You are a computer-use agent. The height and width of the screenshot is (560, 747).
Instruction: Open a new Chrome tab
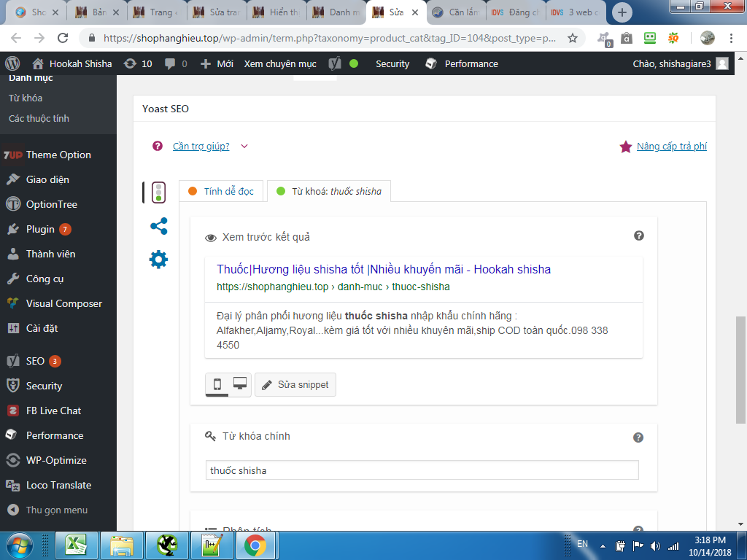point(622,12)
